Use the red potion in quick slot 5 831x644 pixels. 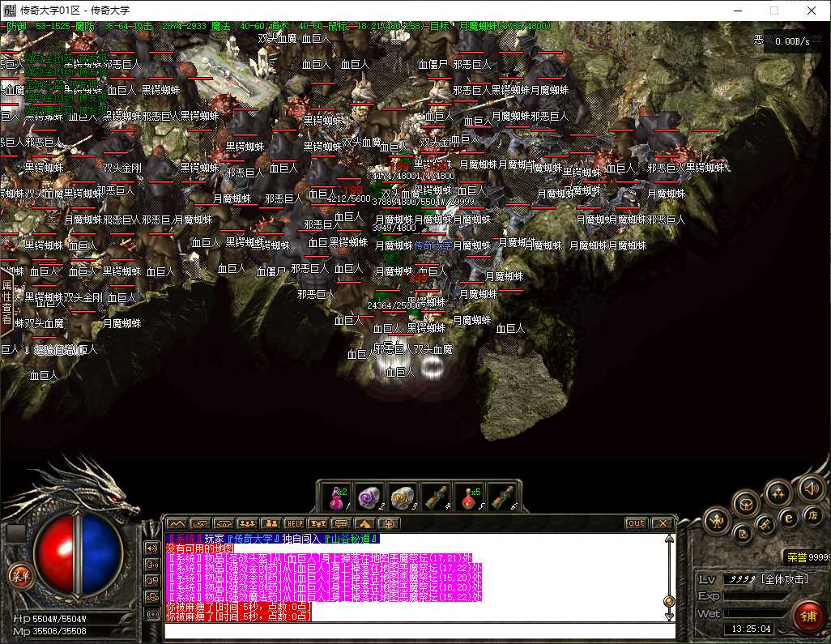[468, 497]
